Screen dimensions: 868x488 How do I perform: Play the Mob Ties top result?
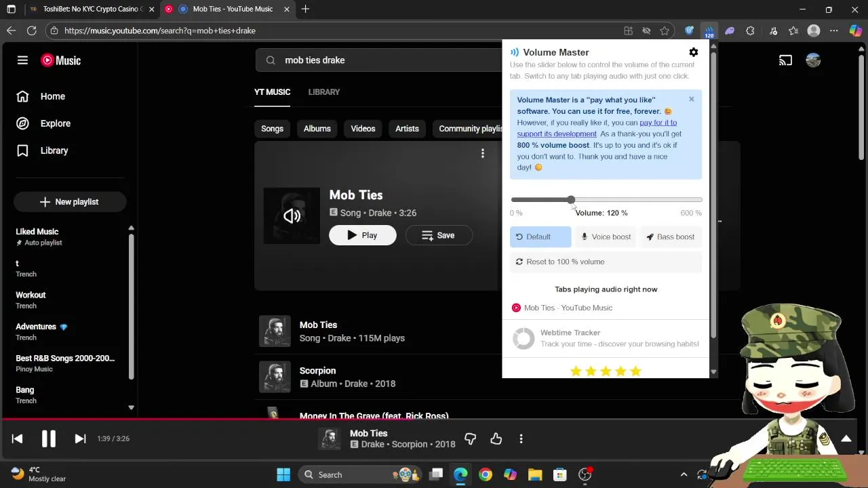(x=362, y=235)
